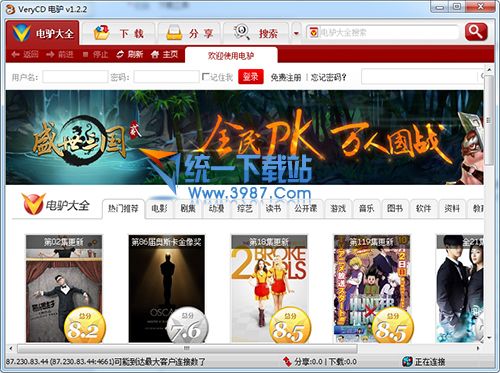Image resolution: width=500 pixels, height=373 pixels.
Task: Expand the dropdown arrow beside search tab
Action: [x=296, y=33]
